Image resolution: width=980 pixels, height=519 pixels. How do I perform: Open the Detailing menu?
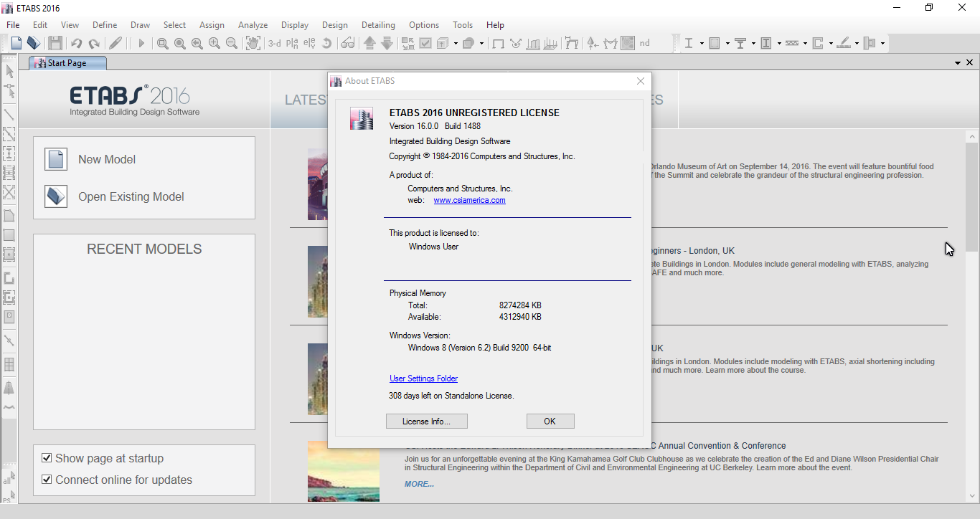coord(378,25)
